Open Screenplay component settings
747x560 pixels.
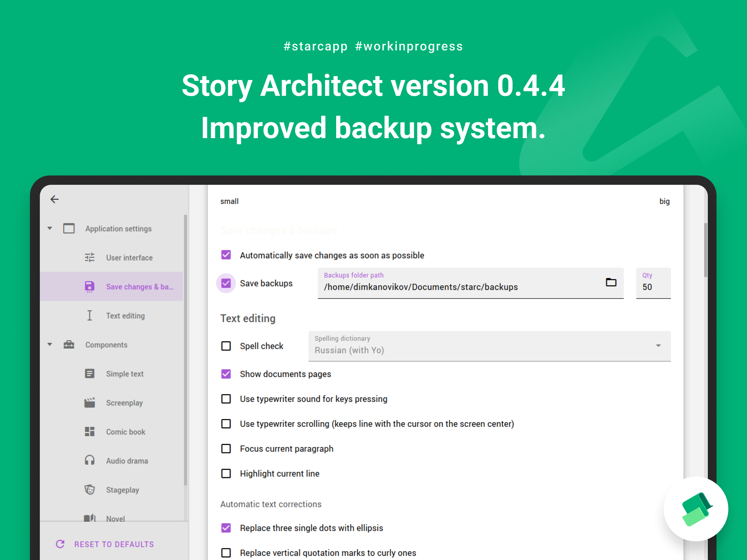click(111, 403)
